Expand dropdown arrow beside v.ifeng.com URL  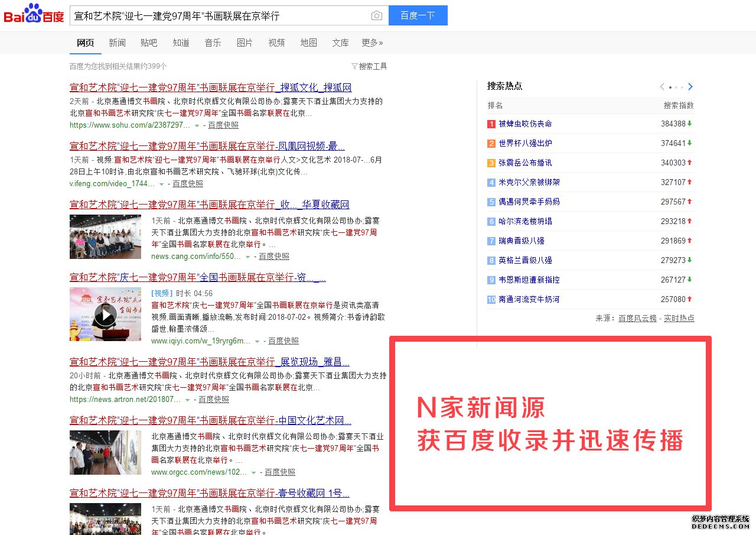[161, 184]
